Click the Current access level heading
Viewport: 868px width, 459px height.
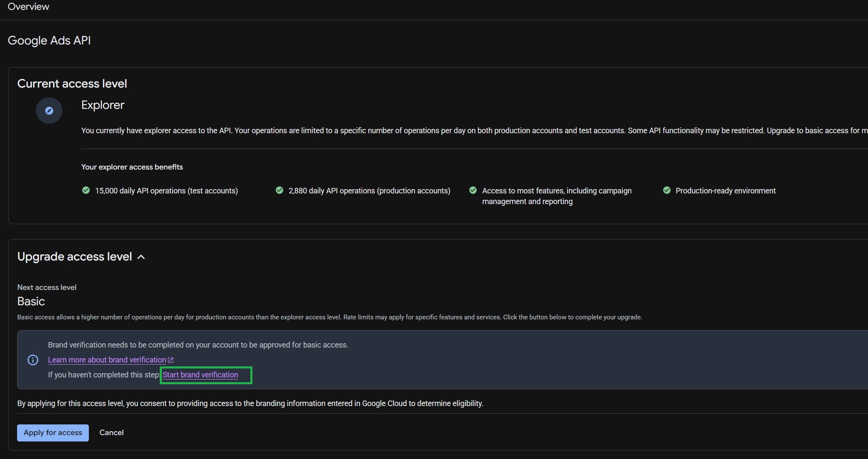[x=72, y=84]
